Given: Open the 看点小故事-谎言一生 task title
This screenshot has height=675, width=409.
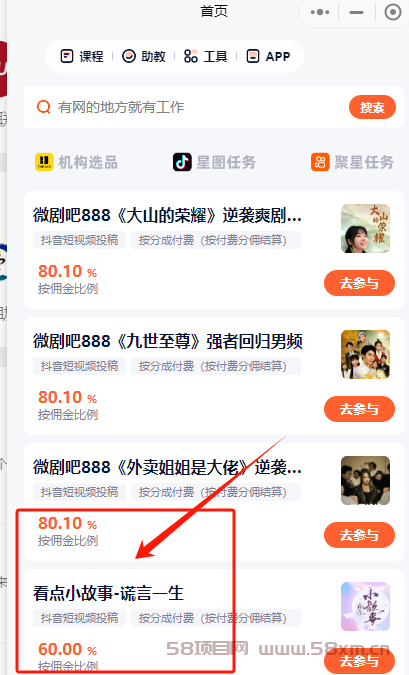Looking at the screenshot, I should 108,593.
